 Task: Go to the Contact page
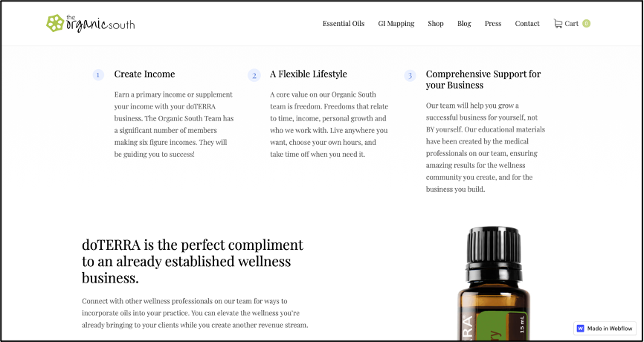[x=527, y=23]
